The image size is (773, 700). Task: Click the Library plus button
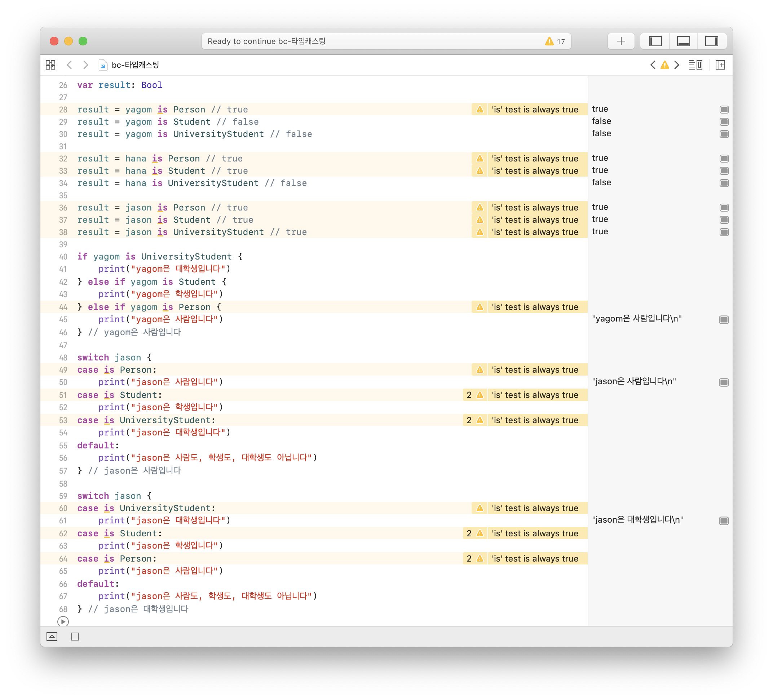[x=621, y=41]
